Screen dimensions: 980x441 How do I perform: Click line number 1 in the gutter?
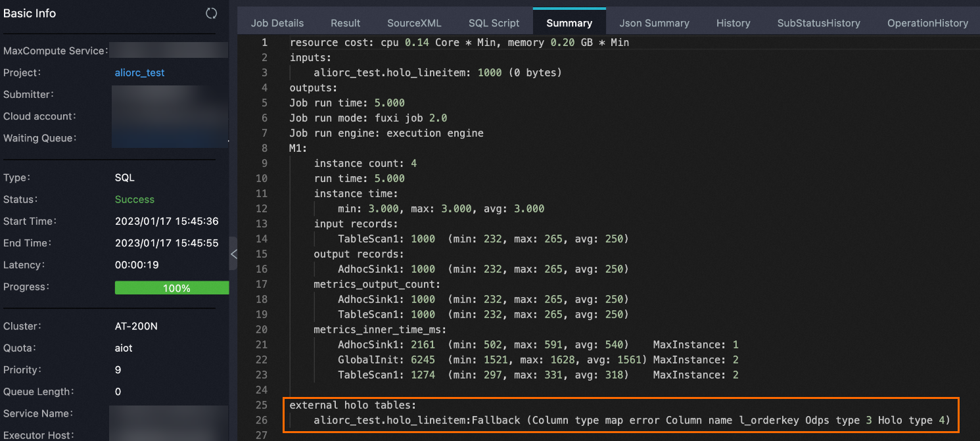coord(265,43)
